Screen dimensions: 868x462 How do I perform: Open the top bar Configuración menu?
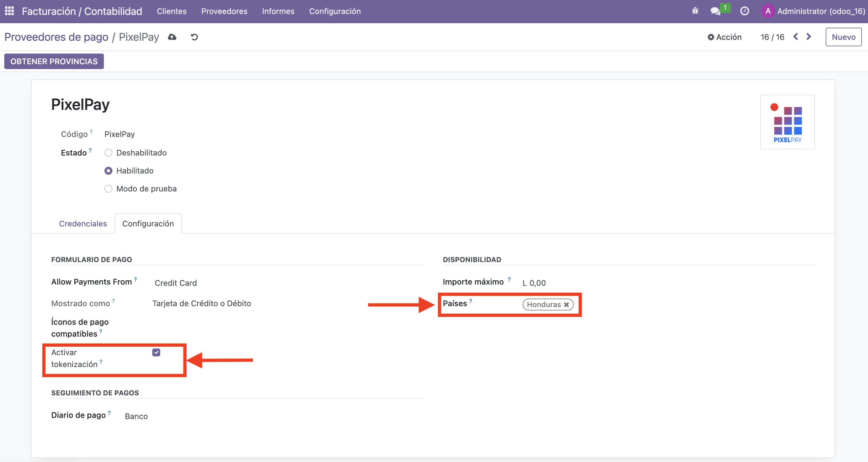335,11
